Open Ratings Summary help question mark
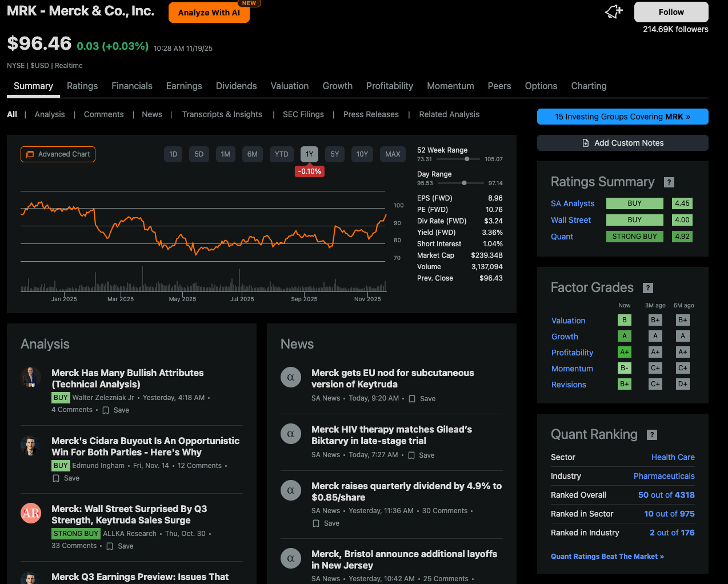Image resolution: width=728 pixels, height=584 pixels. (669, 182)
